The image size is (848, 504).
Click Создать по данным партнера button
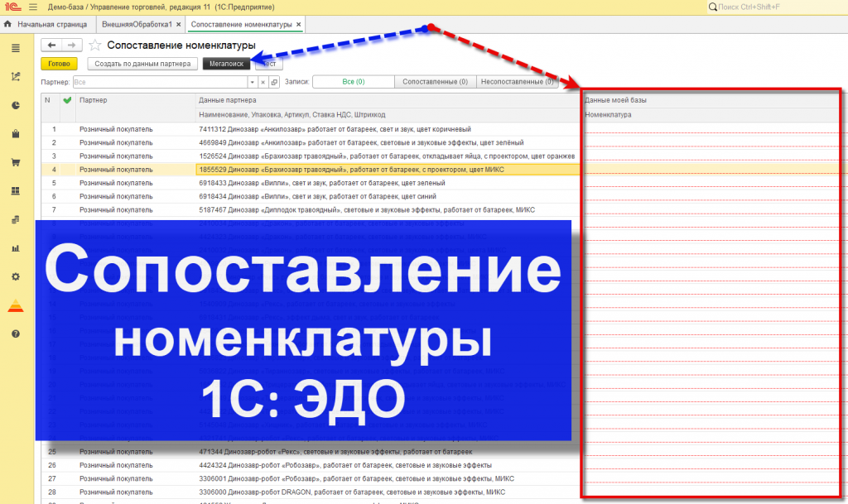click(142, 64)
